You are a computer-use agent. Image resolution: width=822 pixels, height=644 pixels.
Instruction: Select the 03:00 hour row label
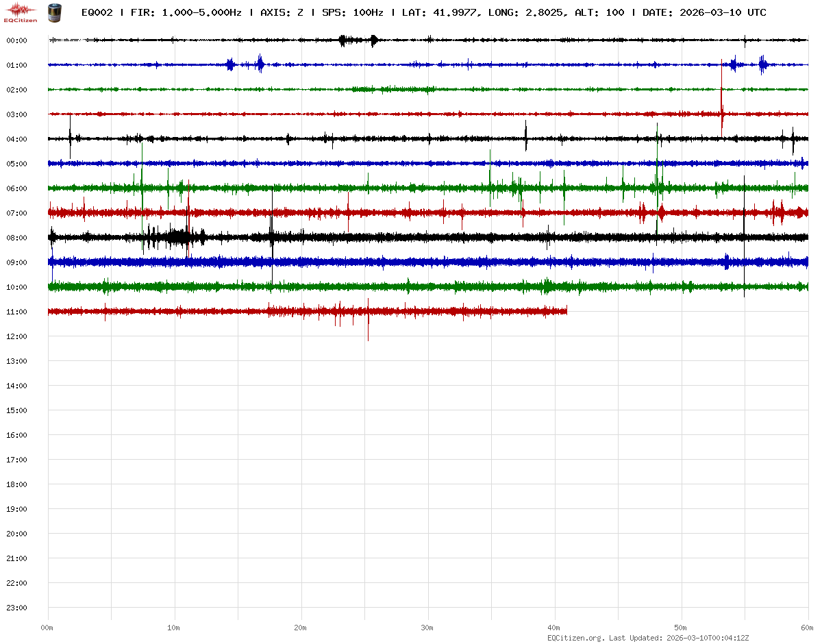16,114
